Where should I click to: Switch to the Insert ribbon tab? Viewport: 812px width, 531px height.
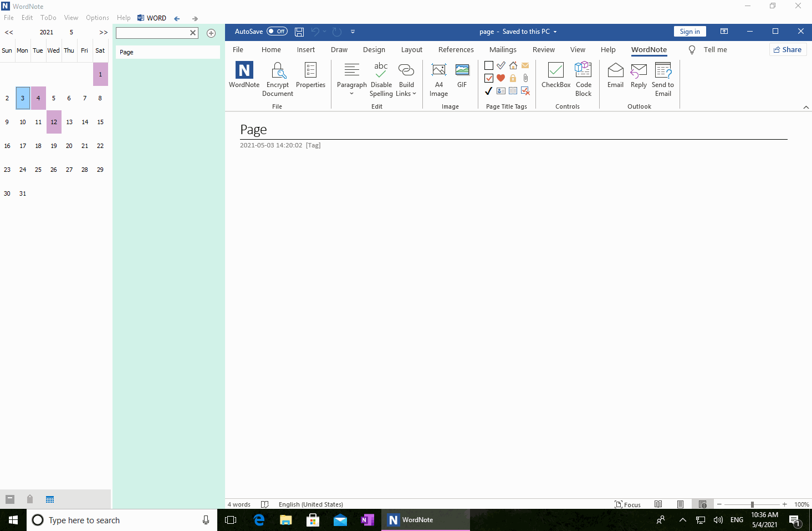tap(305, 50)
